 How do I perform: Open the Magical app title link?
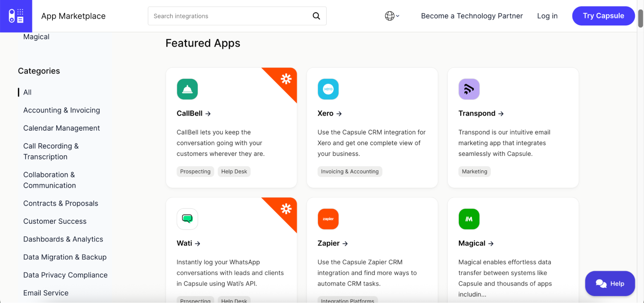pos(476,243)
